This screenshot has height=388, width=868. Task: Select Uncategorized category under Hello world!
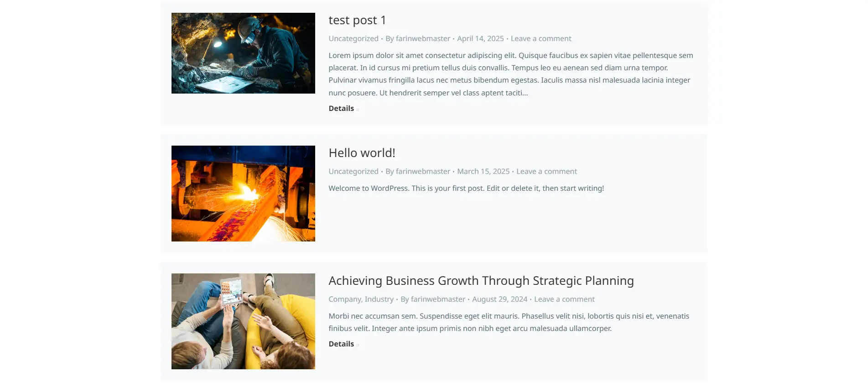coord(353,172)
